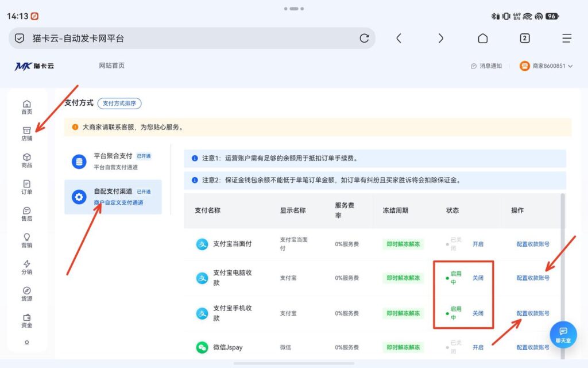Image resolution: width=588 pixels, height=368 pixels.
Task: Click the 注意1 balance notice
Action: tap(374, 159)
